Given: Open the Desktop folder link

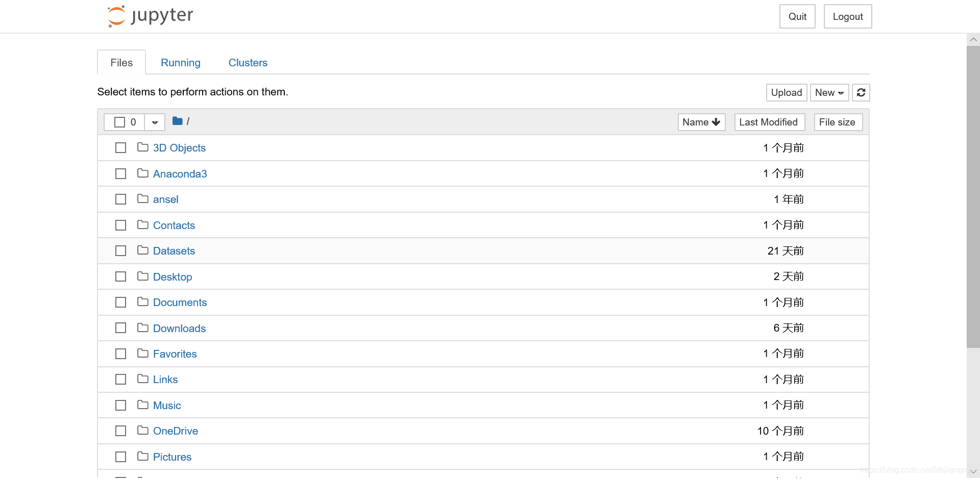Looking at the screenshot, I should click(173, 277).
